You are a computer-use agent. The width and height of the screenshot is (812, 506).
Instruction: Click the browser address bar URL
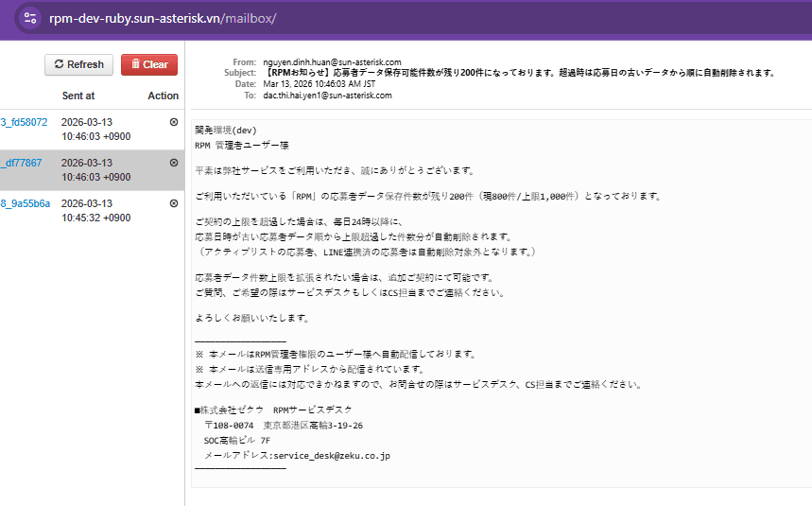[x=163, y=19]
